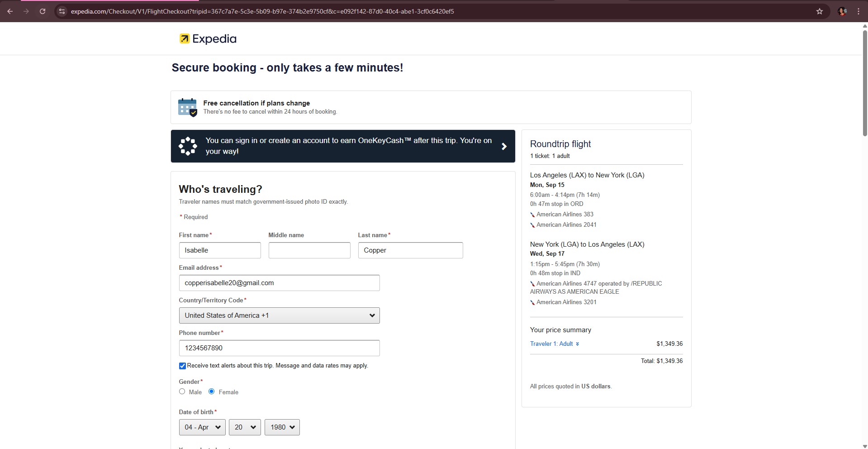
Task: Click 'Roundtrip flight' heading
Action: coord(560,144)
